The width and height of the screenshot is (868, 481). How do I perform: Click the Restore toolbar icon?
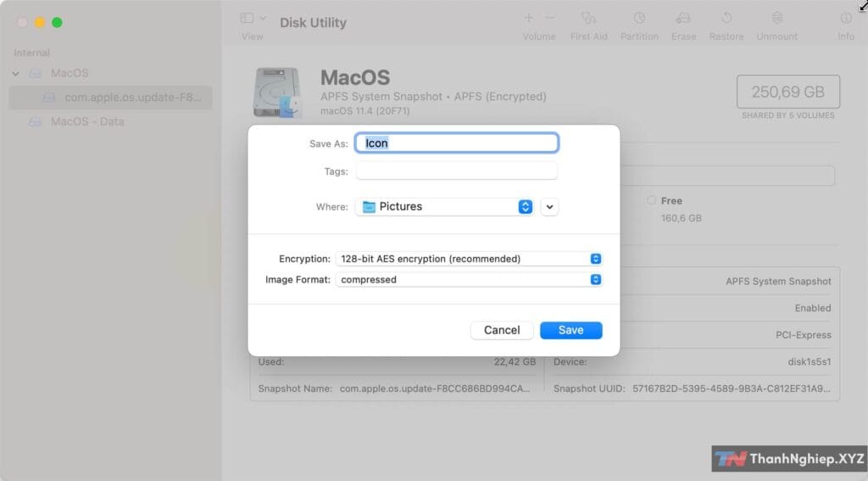click(726, 19)
